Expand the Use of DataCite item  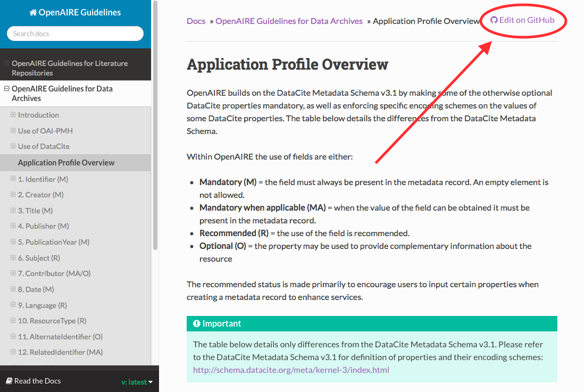coord(13,146)
